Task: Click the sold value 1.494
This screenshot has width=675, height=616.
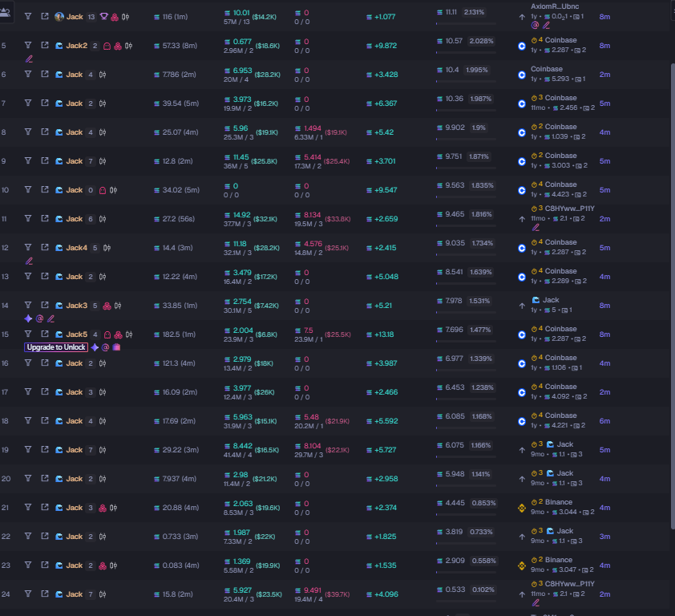Action: [313, 128]
